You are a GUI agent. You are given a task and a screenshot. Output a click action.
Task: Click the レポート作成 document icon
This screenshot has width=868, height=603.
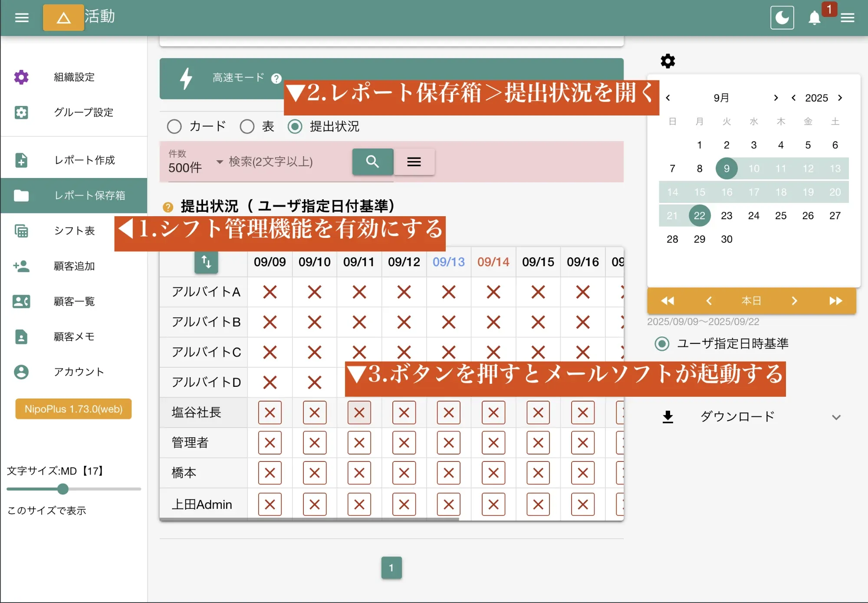22,160
